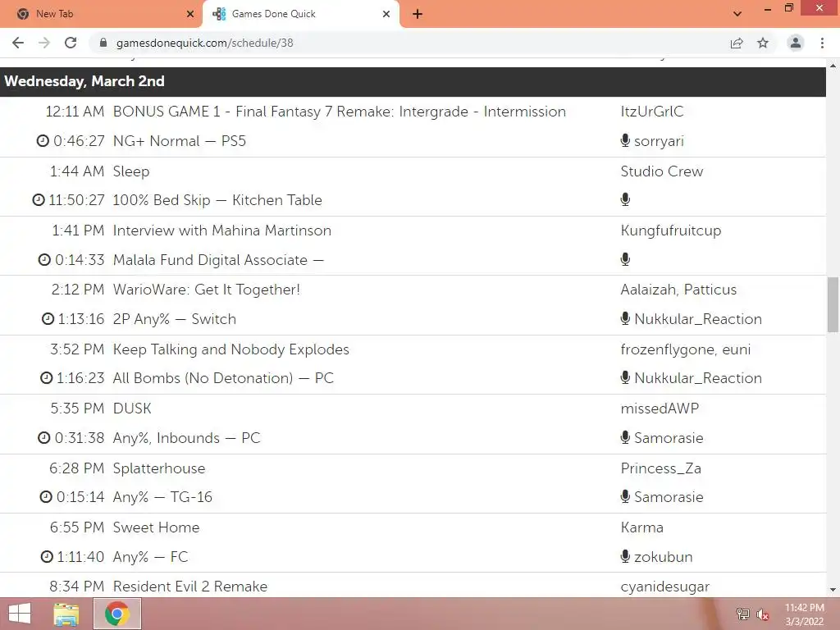Screen dimensions: 840x630
Task: Click the Wednesday, March 2nd header
Action: tap(413, 81)
